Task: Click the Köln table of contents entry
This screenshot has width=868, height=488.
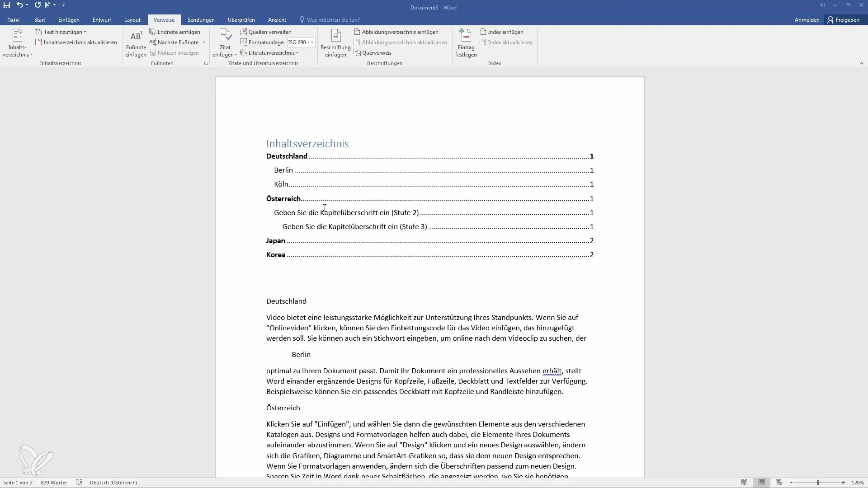Action: tap(434, 184)
